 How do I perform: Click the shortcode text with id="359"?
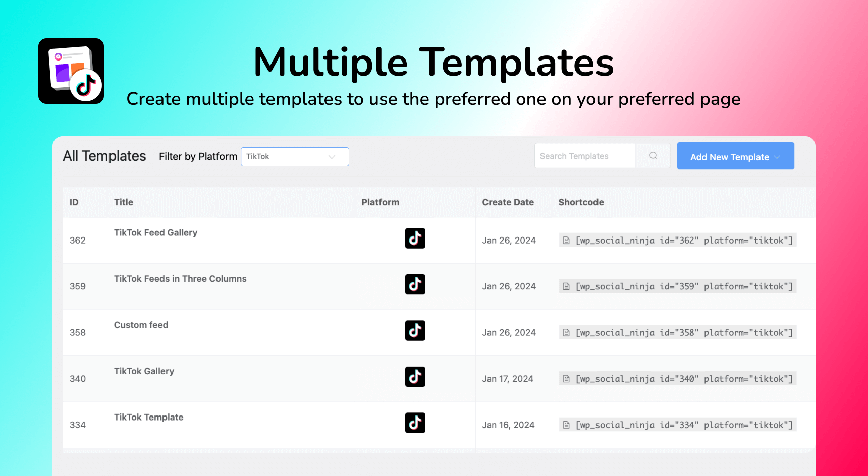pyautogui.click(x=684, y=286)
